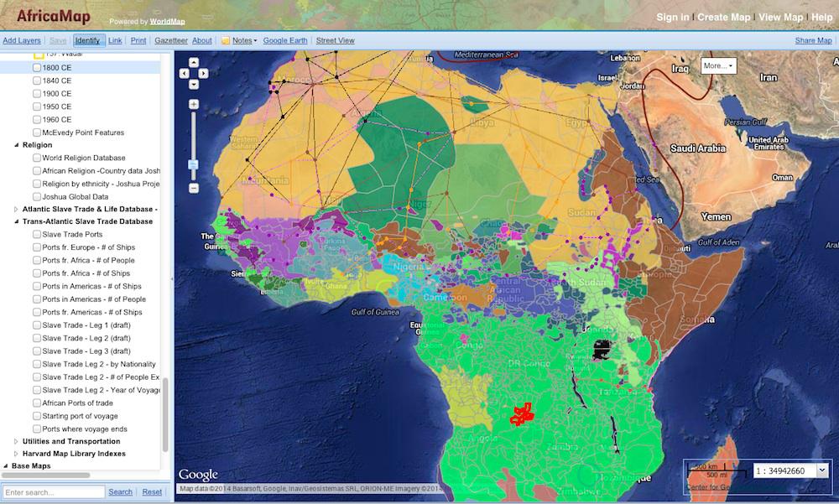The width and height of the screenshot is (839, 504).
Task: Click the AfricaMap logo
Action: click(x=53, y=16)
